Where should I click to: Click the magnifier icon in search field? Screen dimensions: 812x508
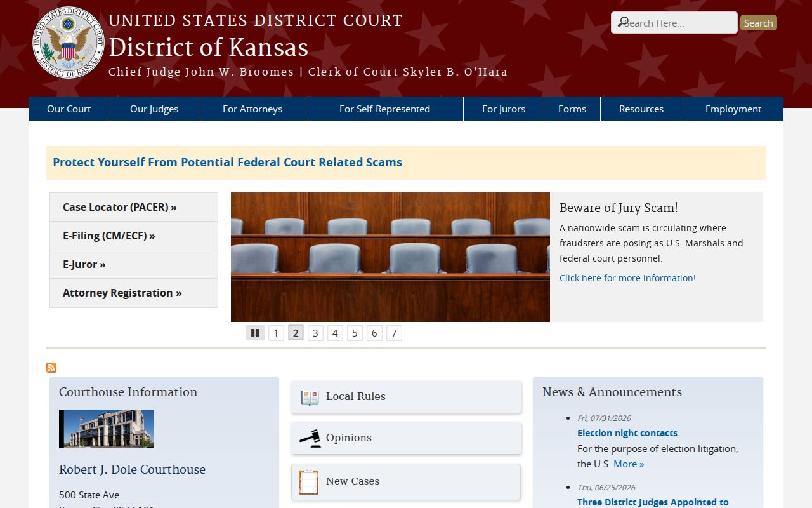(623, 22)
